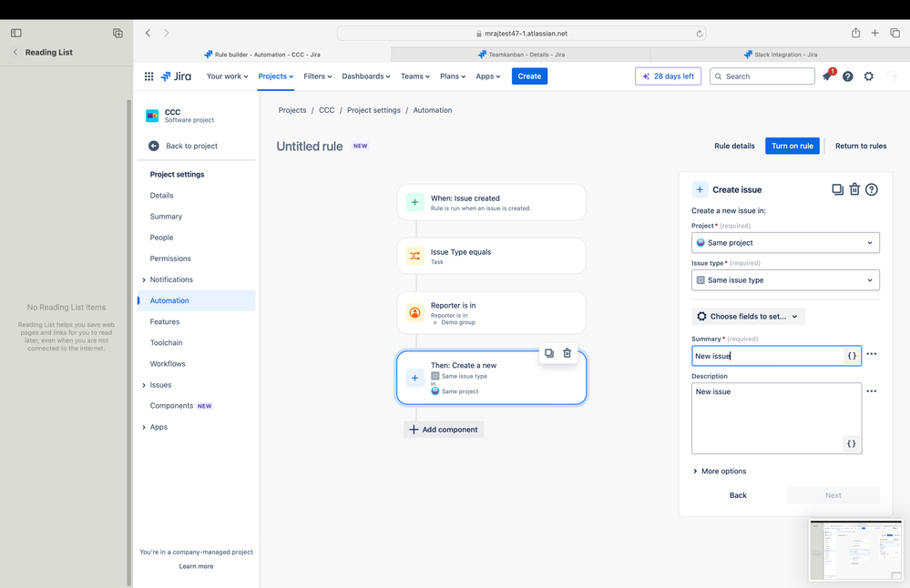Expand the Choose fields to set dropdown
This screenshot has height=588, width=910.
pyautogui.click(x=748, y=316)
